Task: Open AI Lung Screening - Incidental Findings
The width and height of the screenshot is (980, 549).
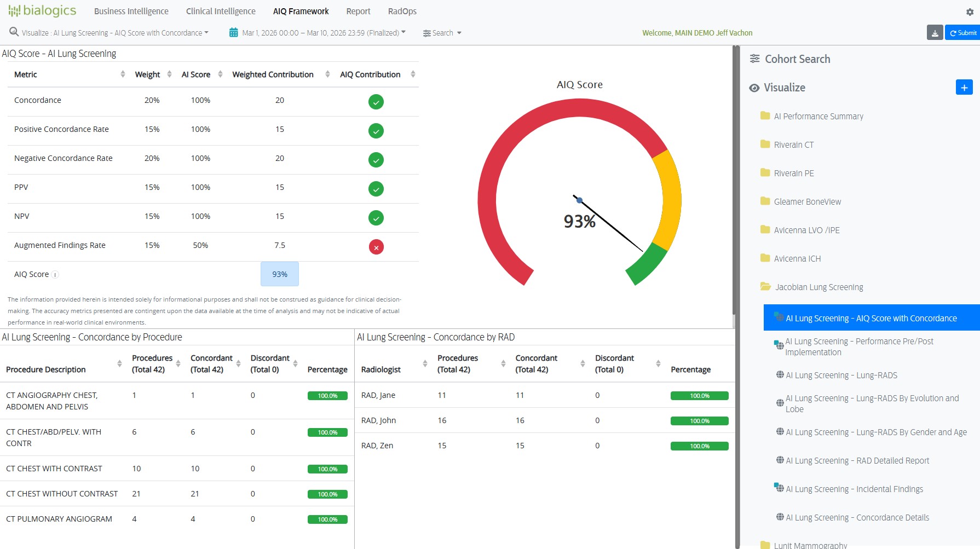Action: click(854, 489)
